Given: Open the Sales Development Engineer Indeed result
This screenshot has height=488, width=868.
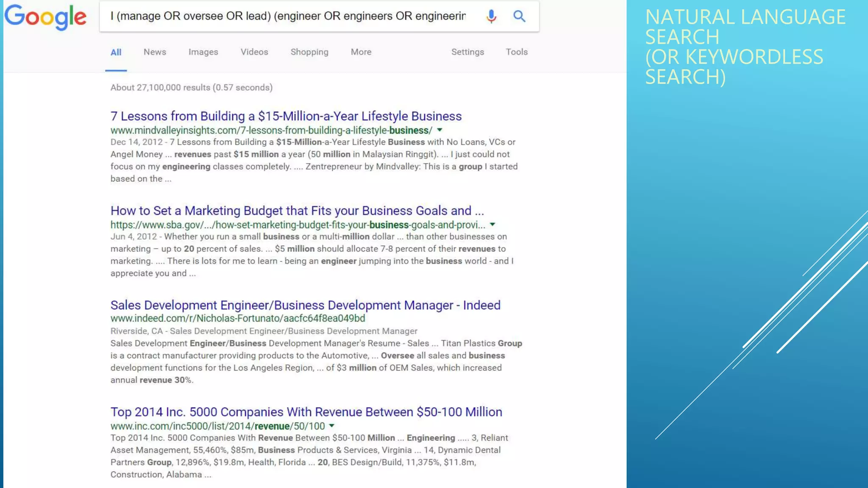Looking at the screenshot, I should (x=305, y=305).
